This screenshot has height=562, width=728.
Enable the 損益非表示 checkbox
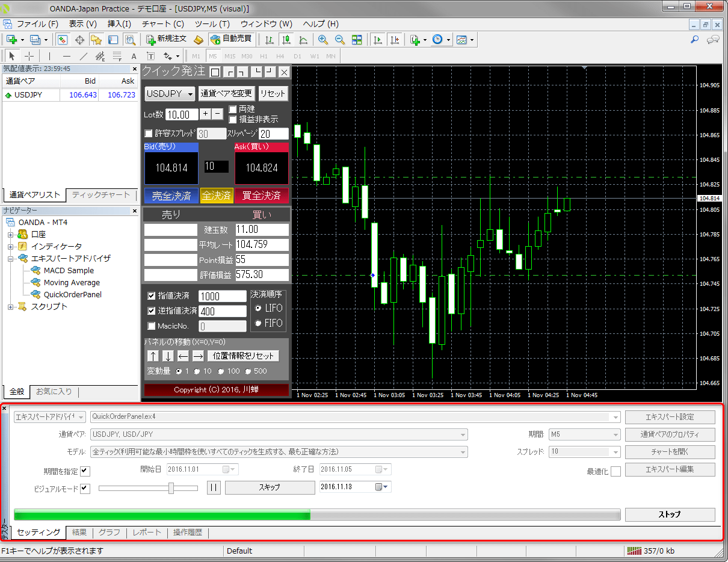click(x=233, y=120)
